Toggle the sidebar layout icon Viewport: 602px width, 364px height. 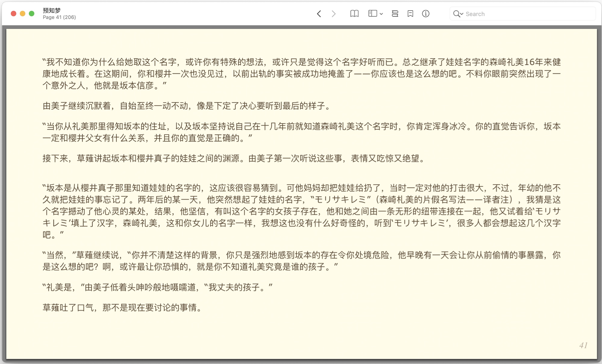coord(373,14)
